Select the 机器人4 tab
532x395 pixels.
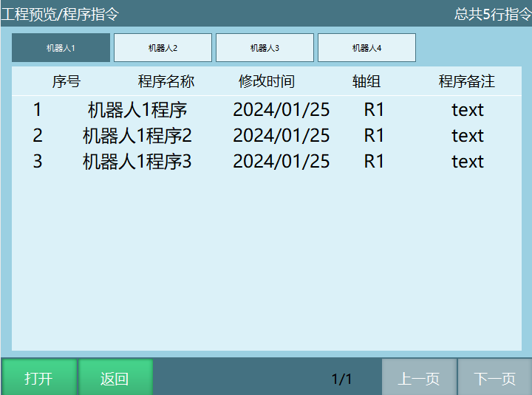(366, 48)
